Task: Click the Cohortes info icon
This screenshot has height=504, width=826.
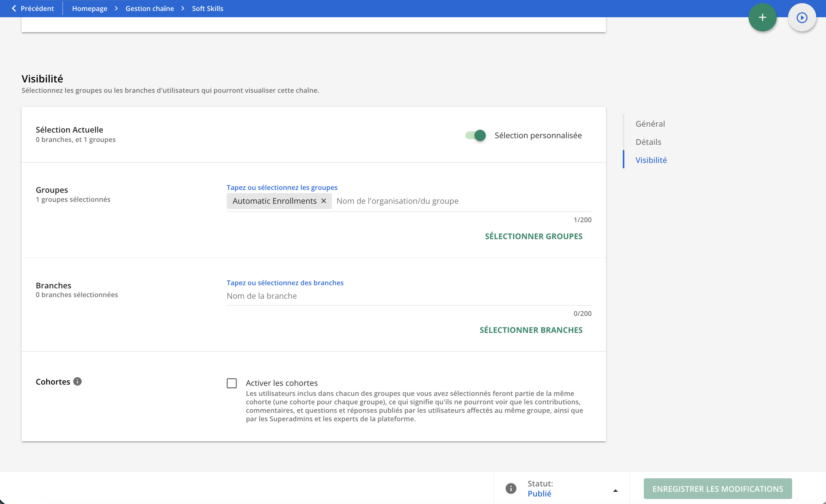Action: (77, 381)
